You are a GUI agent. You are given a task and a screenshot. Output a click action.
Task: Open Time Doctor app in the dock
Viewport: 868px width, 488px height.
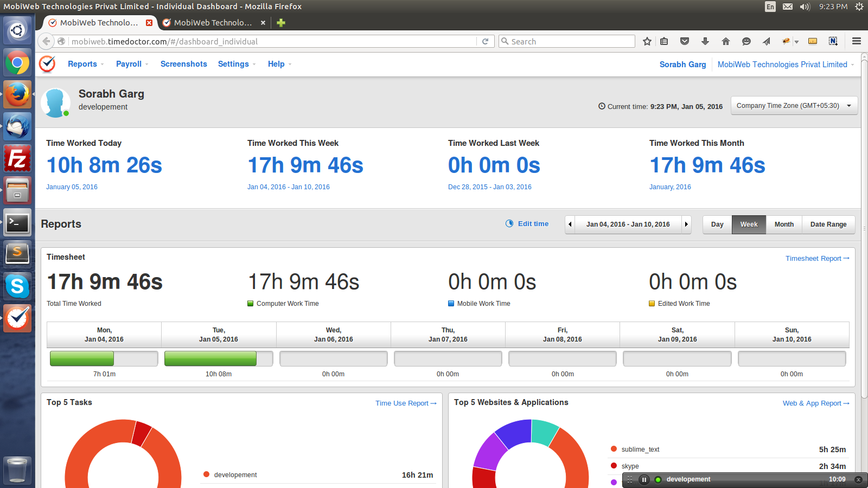pyautogui.click(x=17, y=318)
